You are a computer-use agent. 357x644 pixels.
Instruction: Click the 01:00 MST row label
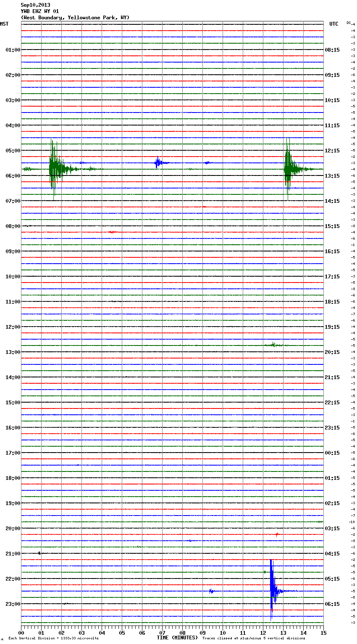13,50
